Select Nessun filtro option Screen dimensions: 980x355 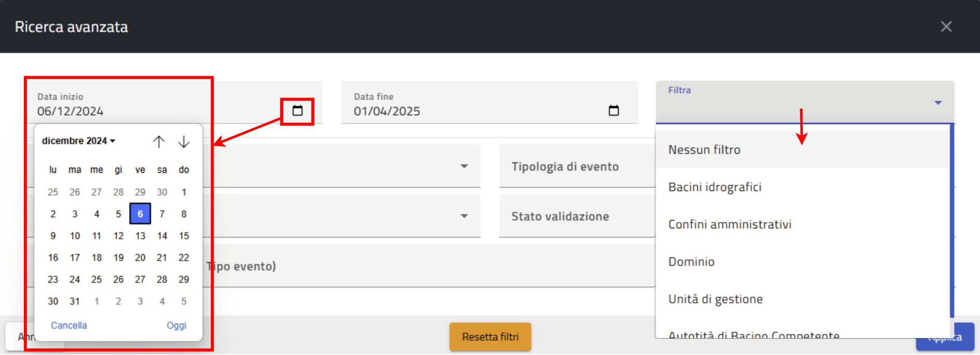704,149
